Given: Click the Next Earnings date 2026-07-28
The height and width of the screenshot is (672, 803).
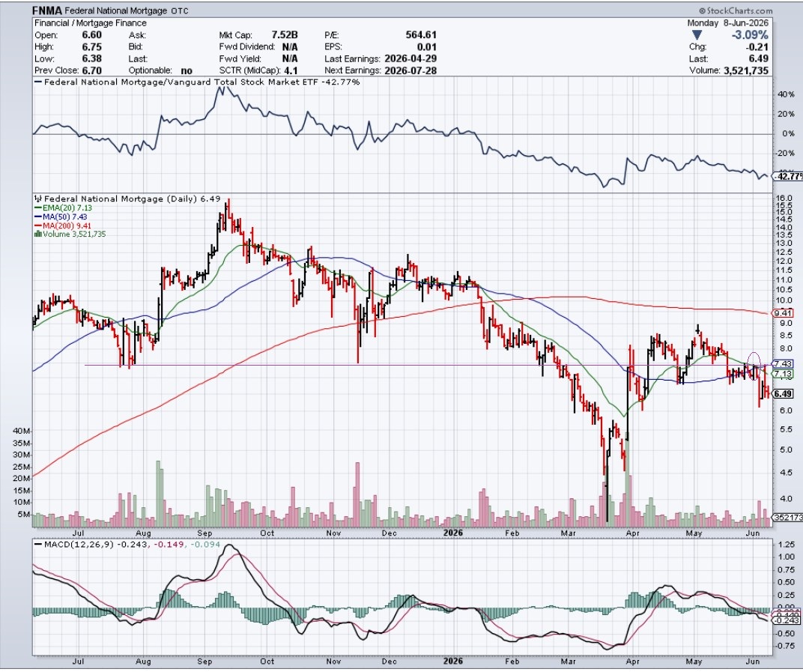Looking at the screenshot, I should [410, 70].
